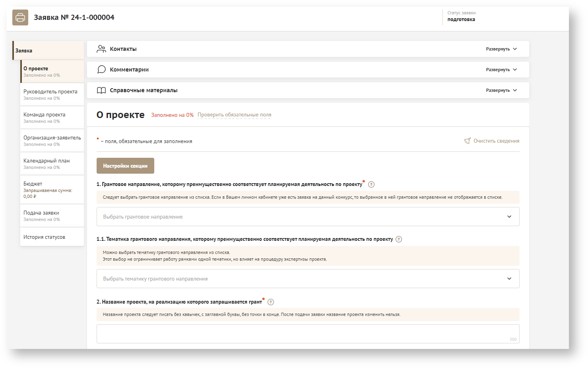
Task: Expand the Контакты section
Action: tap(501, 49)
